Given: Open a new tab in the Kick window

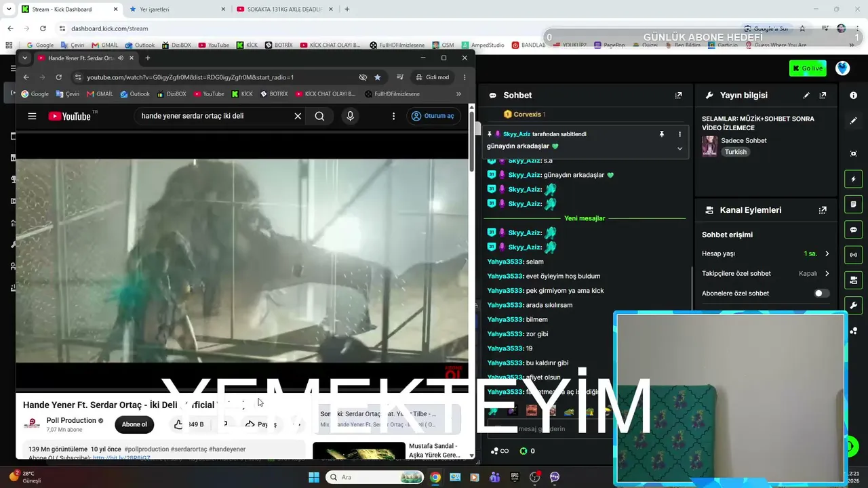Looking at the screenshot, I should coord(347,9).
